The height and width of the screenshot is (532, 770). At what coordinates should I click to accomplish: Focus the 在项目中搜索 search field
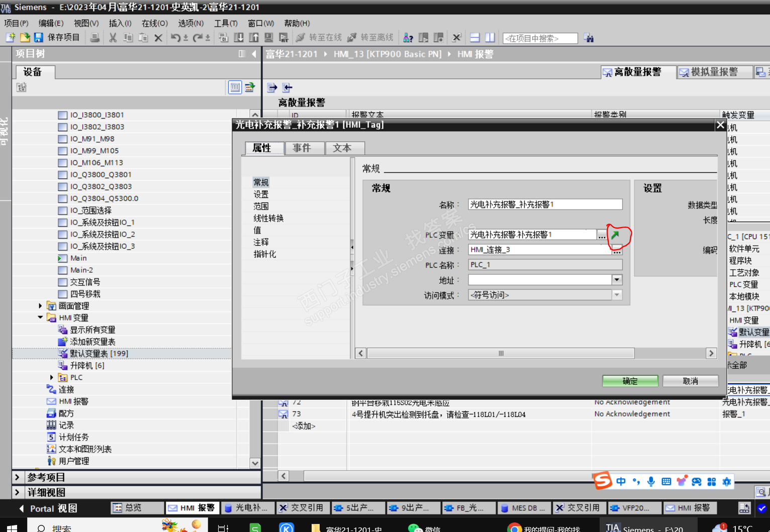click(x=540, y=38)
